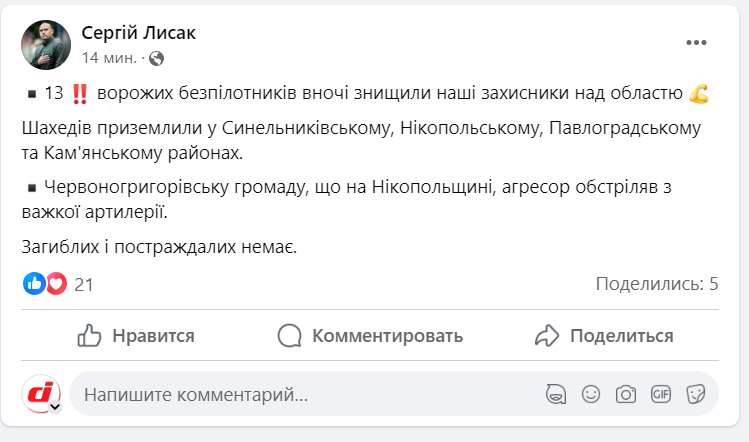The image size is (749, 442).
Task: Open the Поделились: 5 shares list
Action: click(657, 284)
